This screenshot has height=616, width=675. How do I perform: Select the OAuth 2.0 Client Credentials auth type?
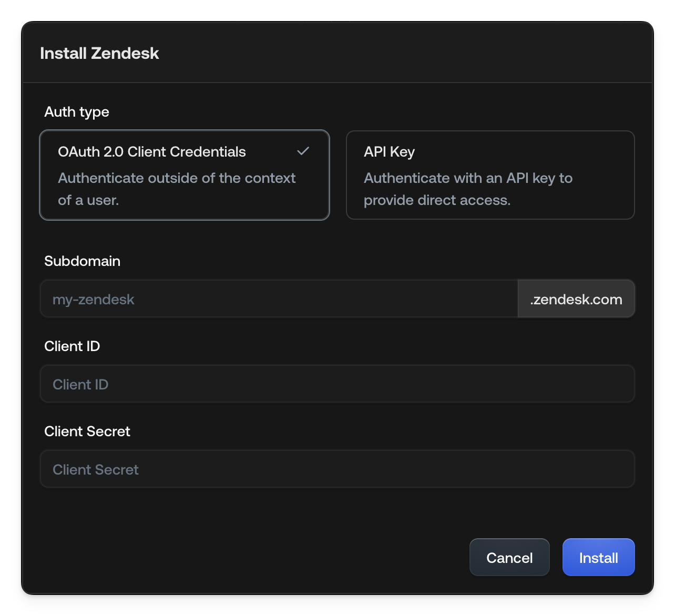click(184, 175)
